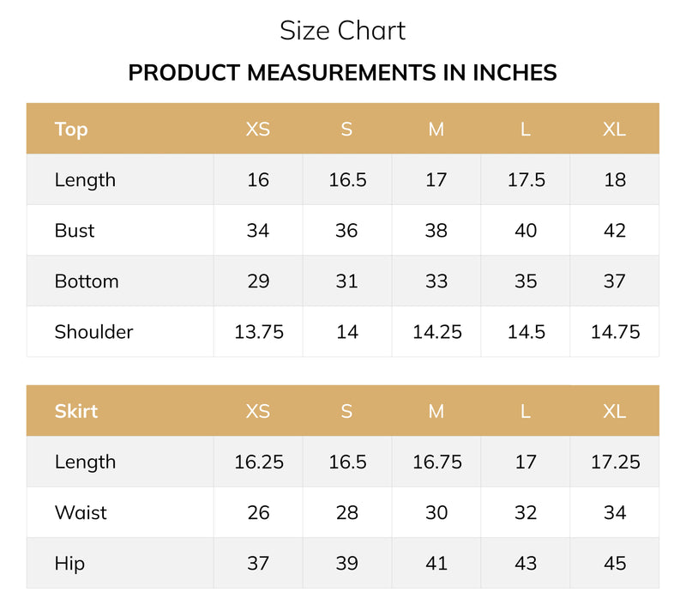
Task: Click the Waist row label
Action: (81, 513)
